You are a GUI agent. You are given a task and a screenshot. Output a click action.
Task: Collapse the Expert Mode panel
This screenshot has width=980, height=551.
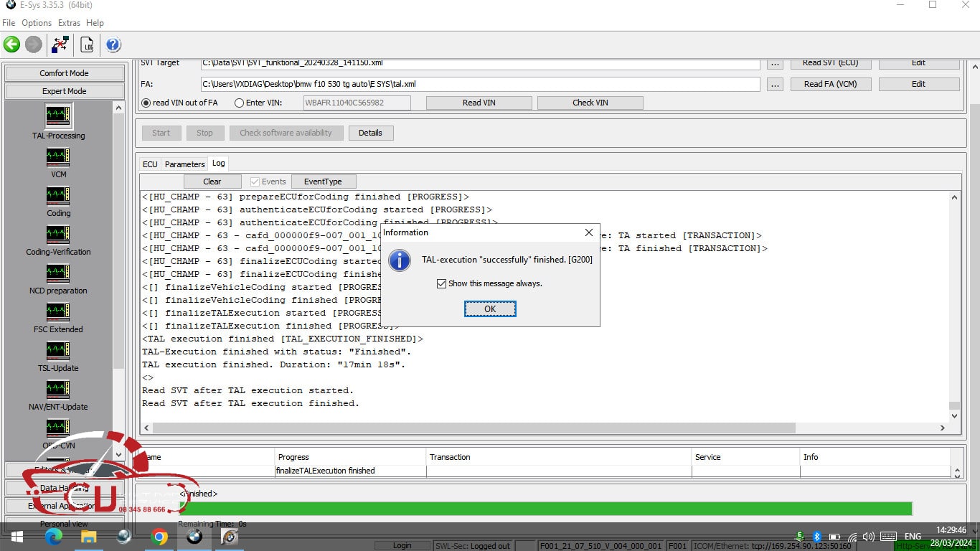click(x=64, y=91)
